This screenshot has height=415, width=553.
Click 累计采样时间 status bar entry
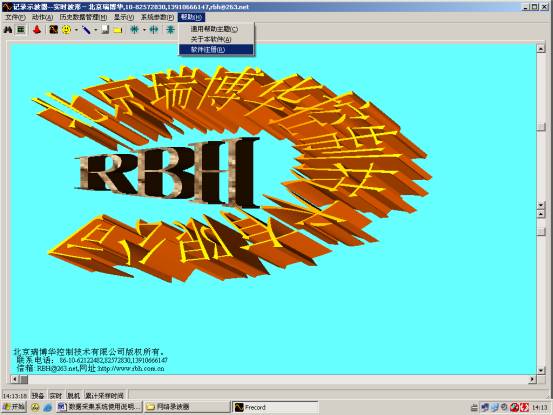[105, 396]
